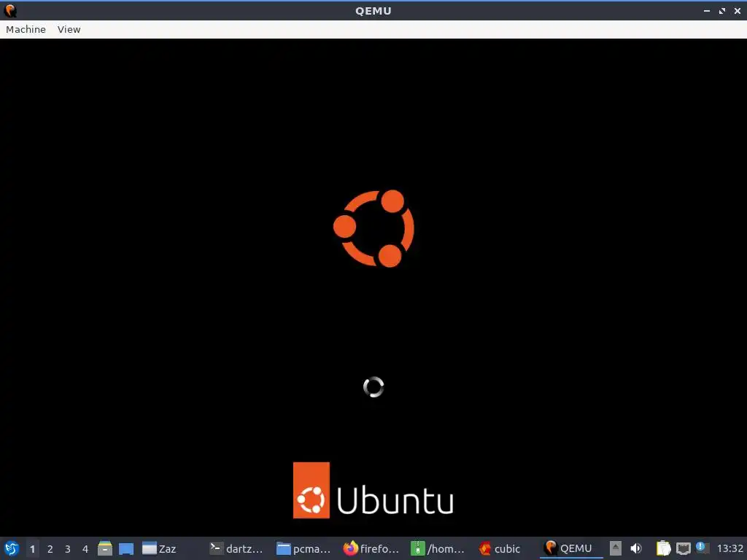This screenshot has height=560, width=747.
Task: Open the Lubuntu start menu
Action: point(12,548)
